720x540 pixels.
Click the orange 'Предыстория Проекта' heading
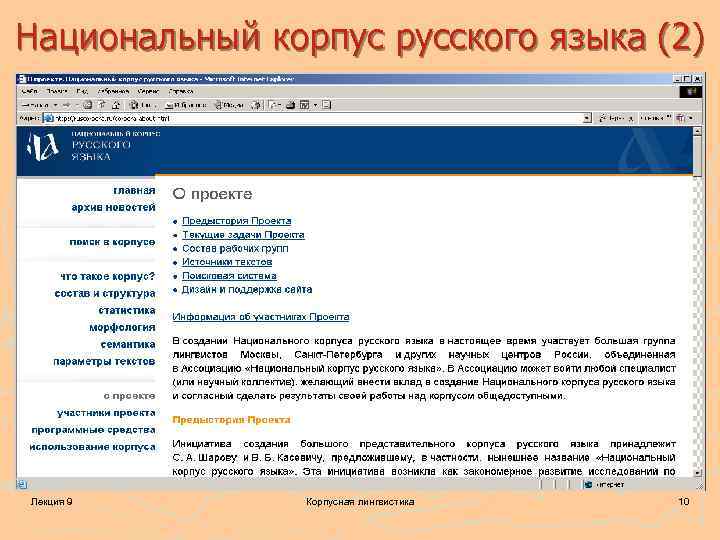231,420
